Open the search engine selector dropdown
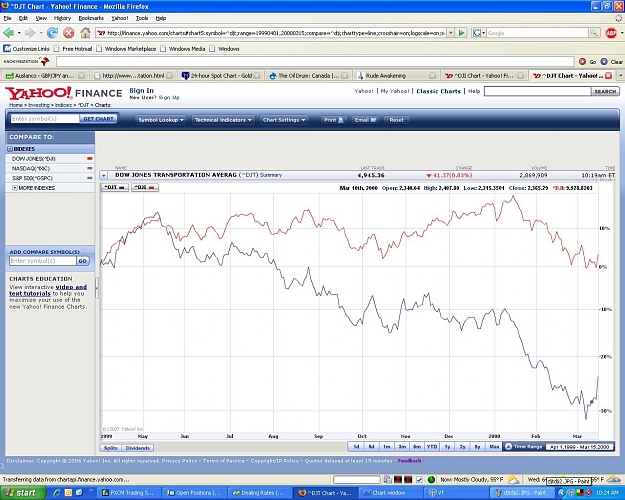This screenshot has height=500, width=625. pos(479,33)
